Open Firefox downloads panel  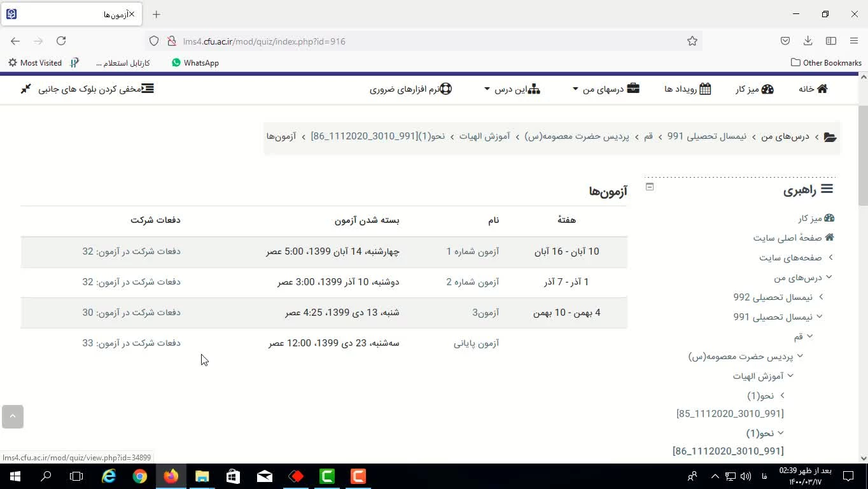pyautogui.click(x=808, y=41)
